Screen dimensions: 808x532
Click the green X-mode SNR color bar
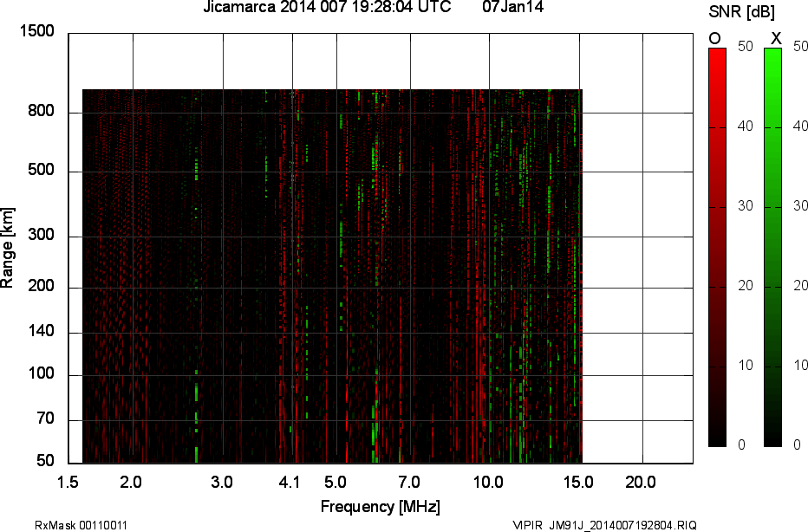pos(772,247)
